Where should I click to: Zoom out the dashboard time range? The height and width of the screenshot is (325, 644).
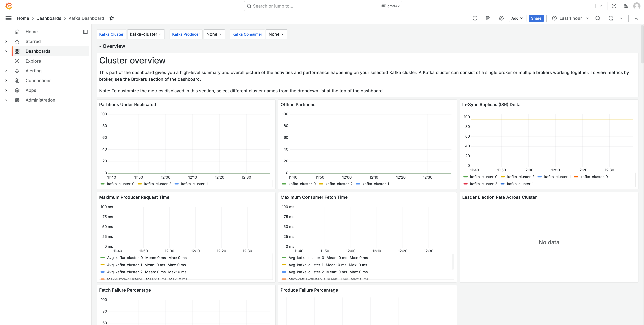598,18
